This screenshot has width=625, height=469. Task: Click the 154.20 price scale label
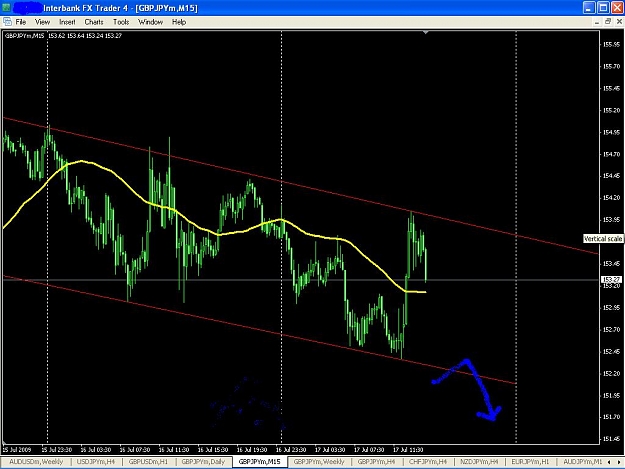612,198
